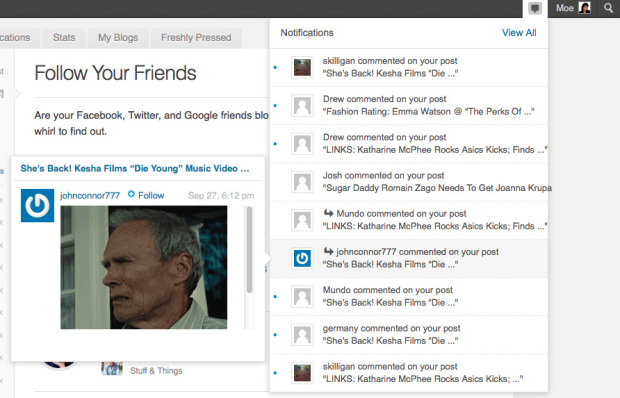Click johnconnor777 username link in comment popup
This screenshot has height=398, width=620.
(90, 196)
